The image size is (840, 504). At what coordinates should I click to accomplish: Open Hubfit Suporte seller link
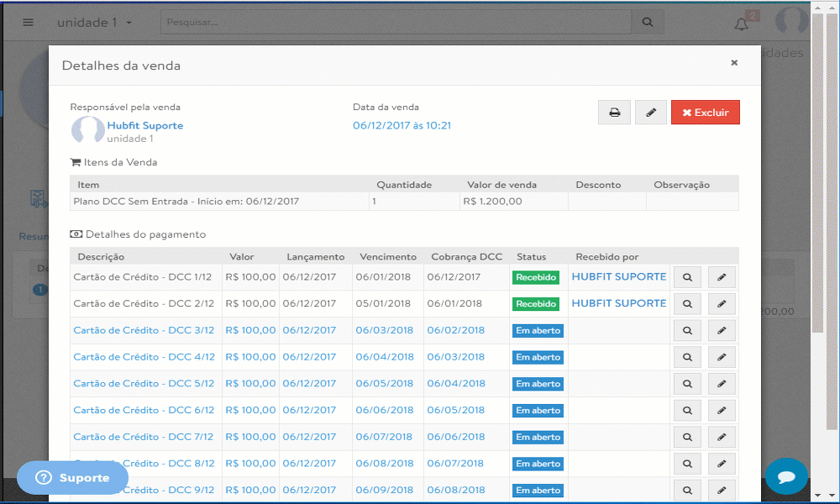144,125
